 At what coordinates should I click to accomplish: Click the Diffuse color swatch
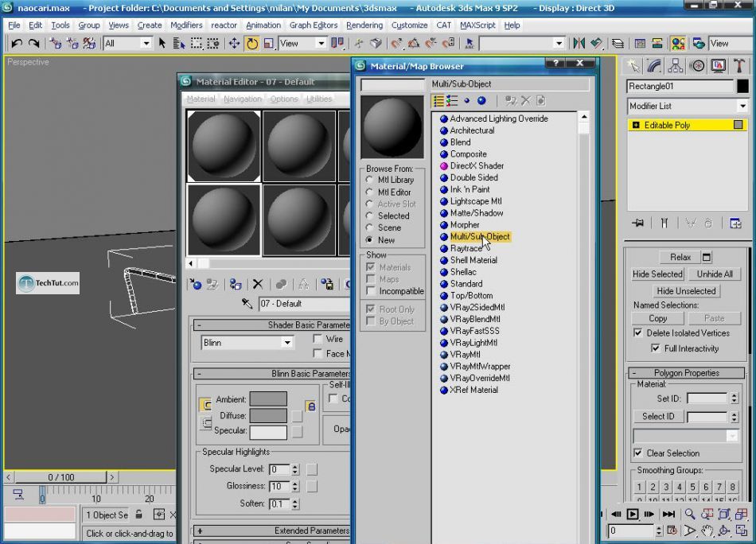(268, 415)
